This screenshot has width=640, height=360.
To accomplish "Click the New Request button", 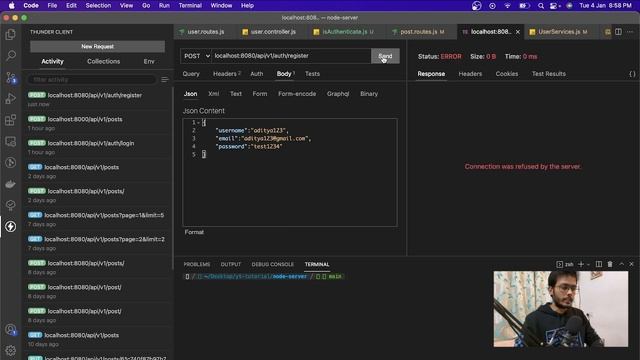I will tap(98, 47).
